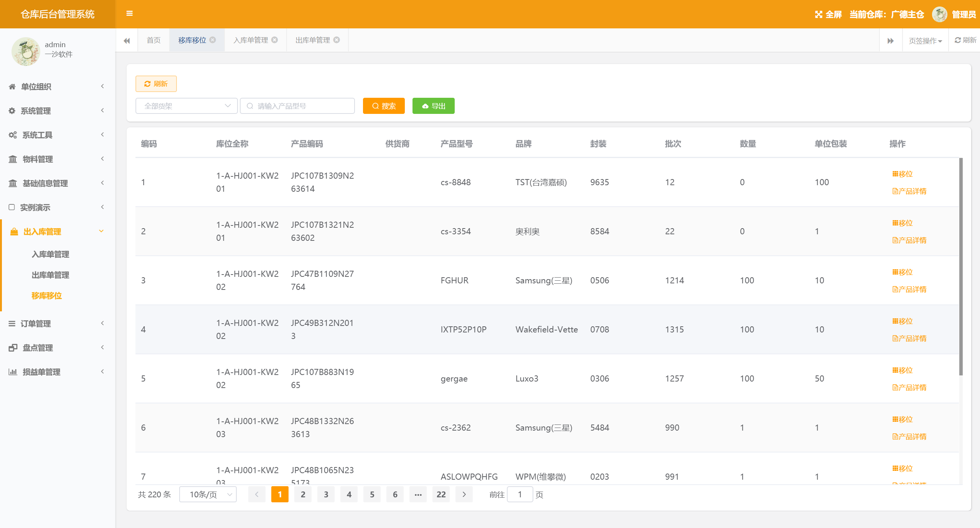The width and height of the screenshot is (980, 528).
Task: Collapse 出入库管理 menu
Action: click(x=58, y=232)
